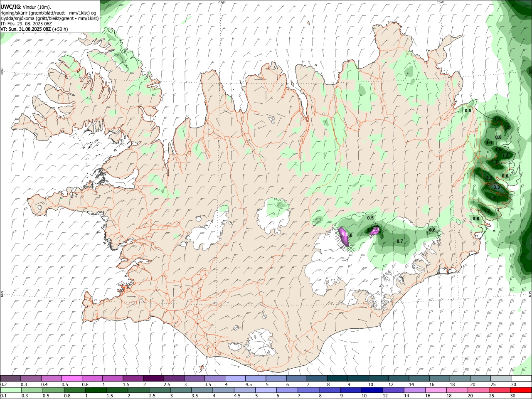Screen dimensions: 532x399
Task: Select the white 0.8 label on the purple patch
Action: [x=344, y=235]
